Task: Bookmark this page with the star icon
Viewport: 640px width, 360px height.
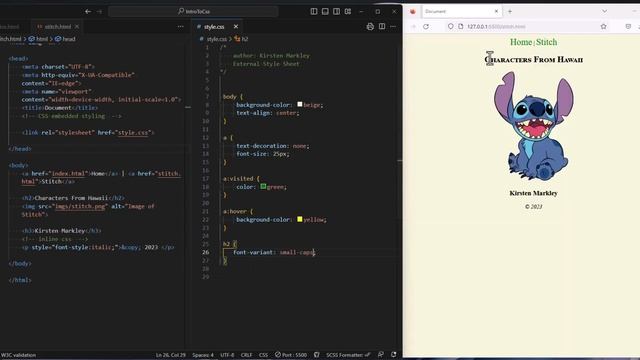Action: (603, 27)
